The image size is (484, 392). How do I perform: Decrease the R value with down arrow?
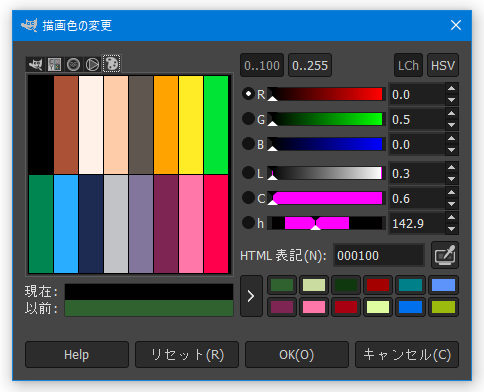tap(452, 100)
